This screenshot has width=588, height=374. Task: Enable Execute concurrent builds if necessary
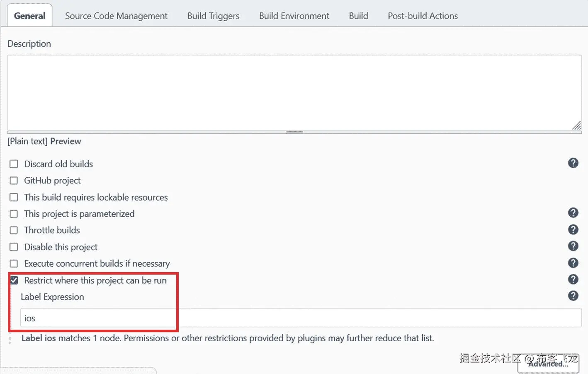(x=14, y=263)
